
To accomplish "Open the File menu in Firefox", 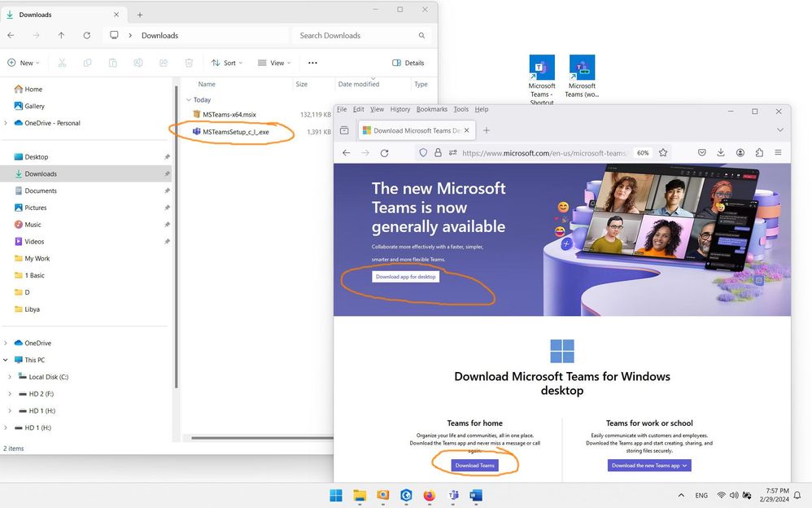I will coord(342,109).
